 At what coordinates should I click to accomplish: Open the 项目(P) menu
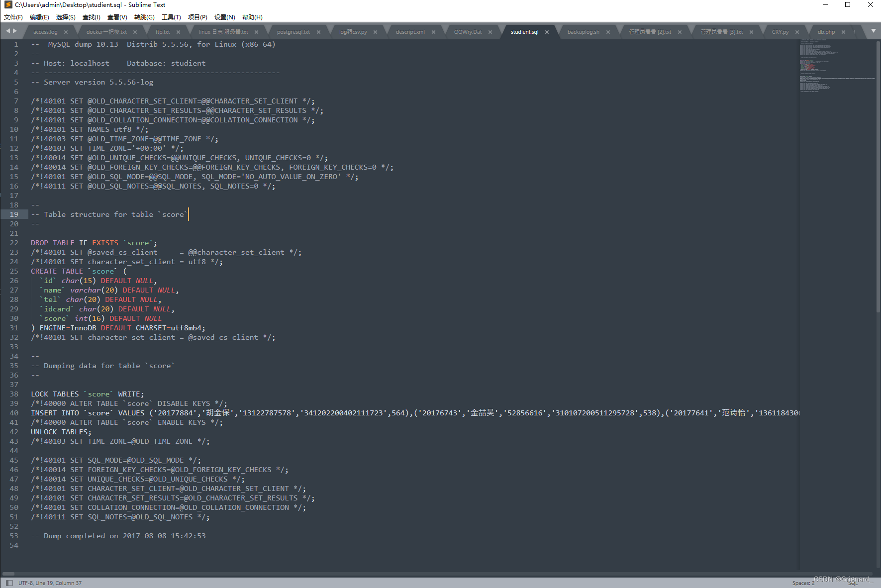197,17
